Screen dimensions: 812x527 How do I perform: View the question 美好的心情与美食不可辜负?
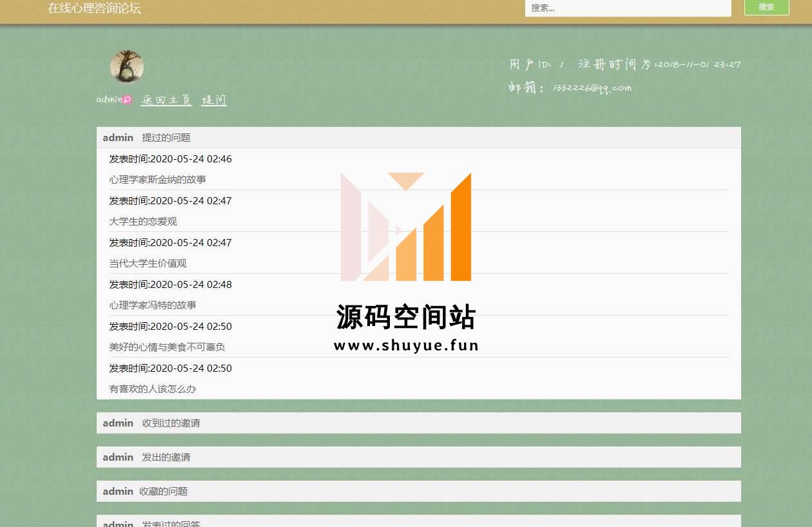click(x=167, y=347)
